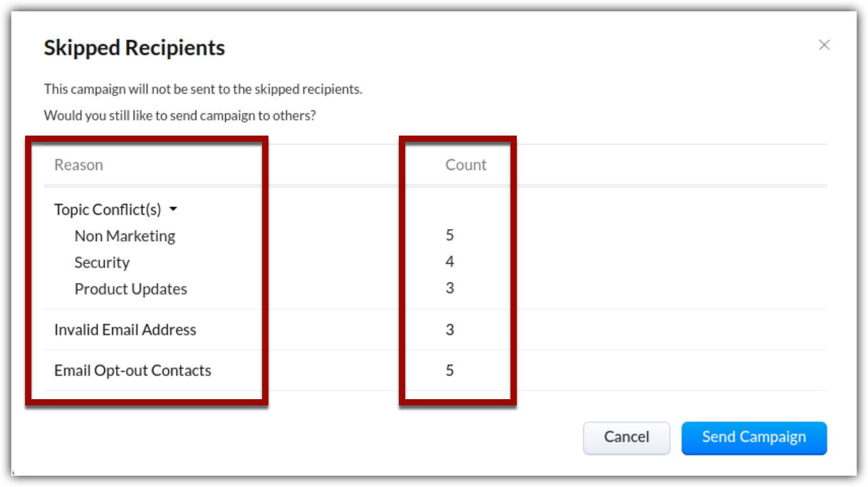Cancel sending the campaign

tap(626, 437)
